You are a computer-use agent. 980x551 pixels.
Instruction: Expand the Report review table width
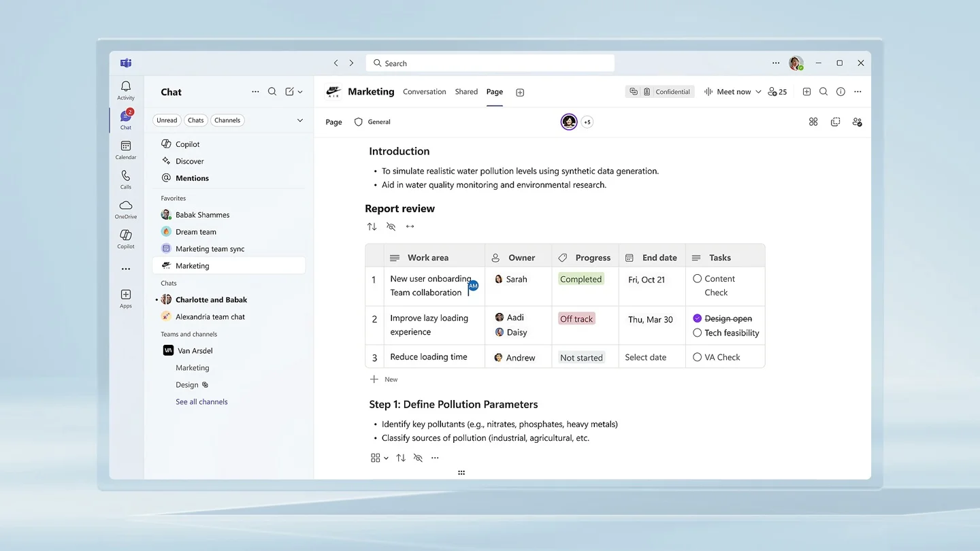[x=410, y=227]
